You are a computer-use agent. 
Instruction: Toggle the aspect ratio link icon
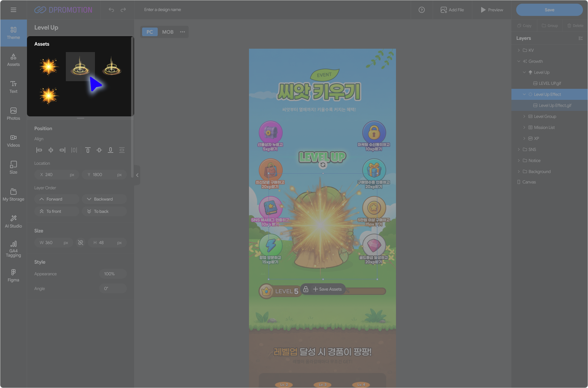(81, 243)
